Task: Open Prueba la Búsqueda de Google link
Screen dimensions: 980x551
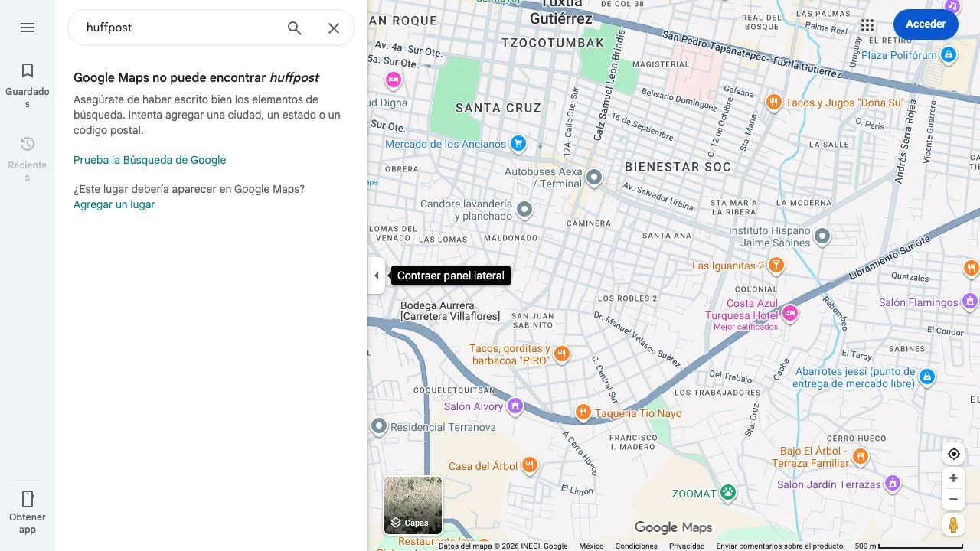Action: pos(149,160)
